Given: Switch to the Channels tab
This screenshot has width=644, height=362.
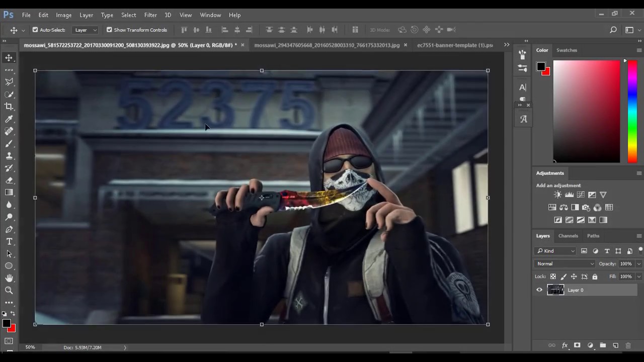Looking at the screenshot, I should click(x=568, y=236).
